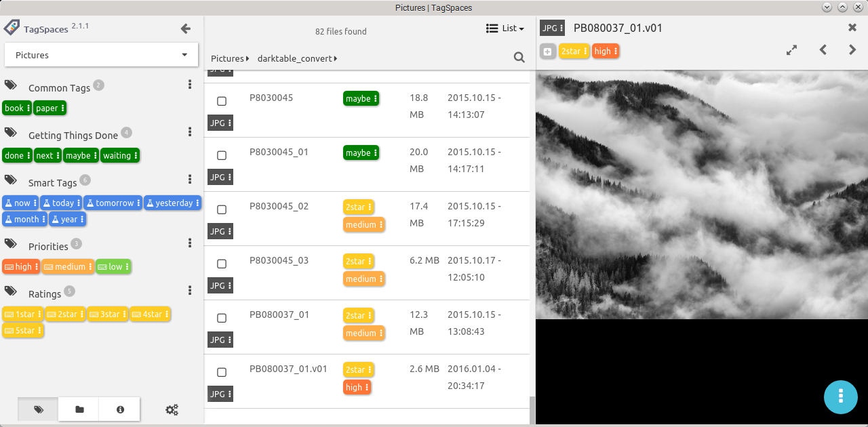Click the Common Tags group tag icon

click(x=11, y=85)
